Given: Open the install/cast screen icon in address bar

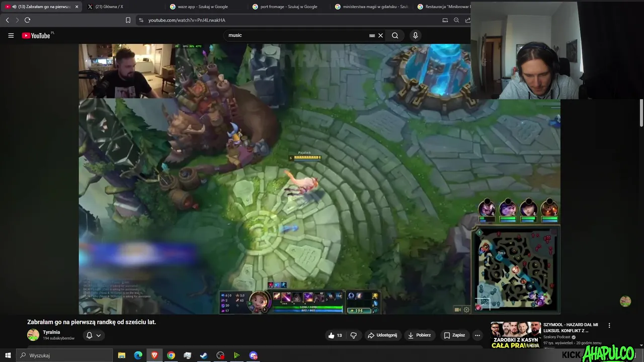Looking at the screenshot, I should click(x=445, y=20).
